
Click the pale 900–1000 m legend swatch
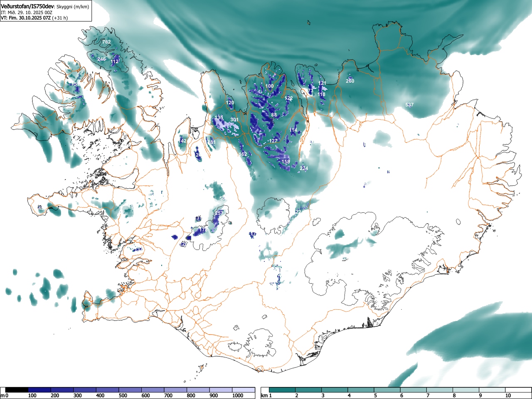point(221,390)
